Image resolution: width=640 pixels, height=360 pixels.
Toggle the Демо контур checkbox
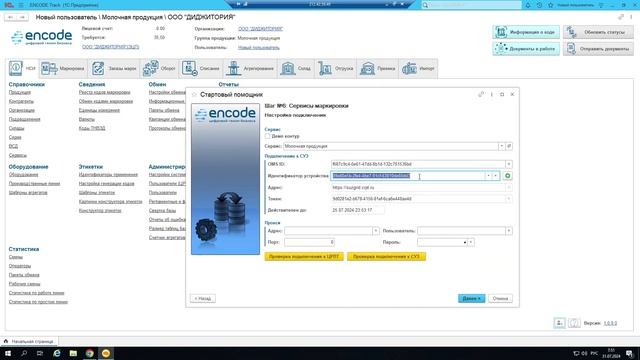[x=267, y=136]
